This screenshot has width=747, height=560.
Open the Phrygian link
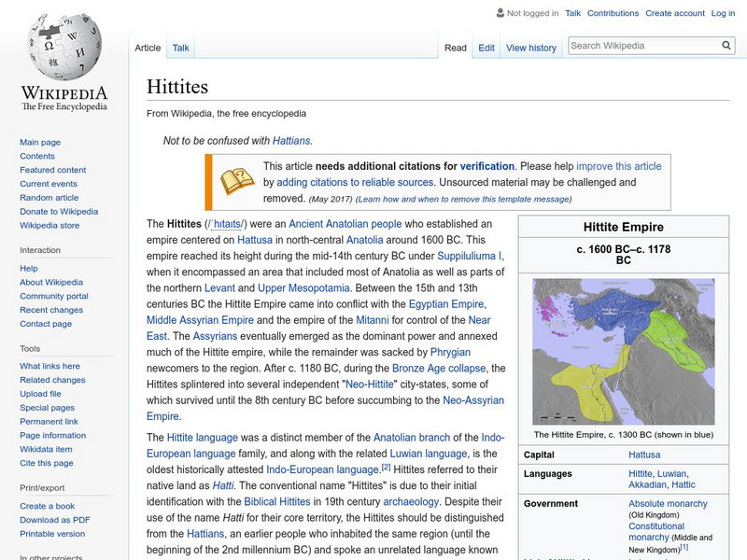point(450,352)
